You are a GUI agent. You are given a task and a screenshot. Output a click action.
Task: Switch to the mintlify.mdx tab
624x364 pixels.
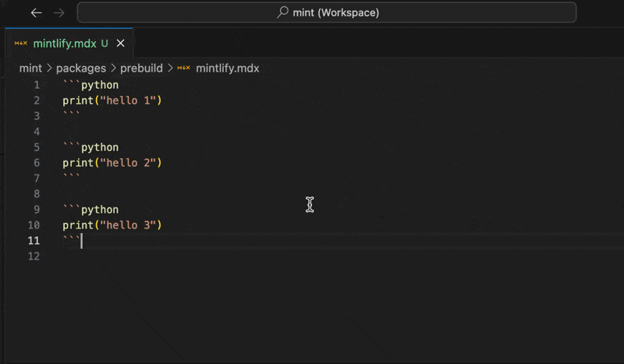pos(65,43)
